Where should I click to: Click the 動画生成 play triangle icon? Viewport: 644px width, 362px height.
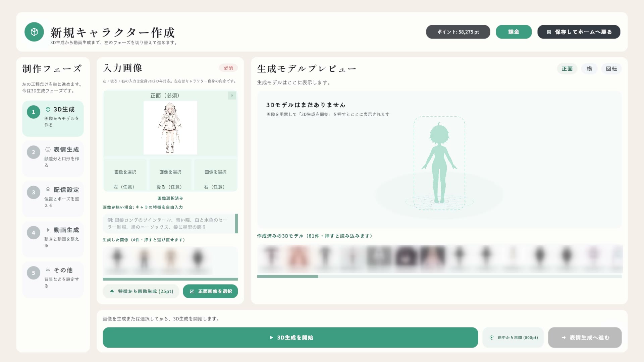pos(48,230)
